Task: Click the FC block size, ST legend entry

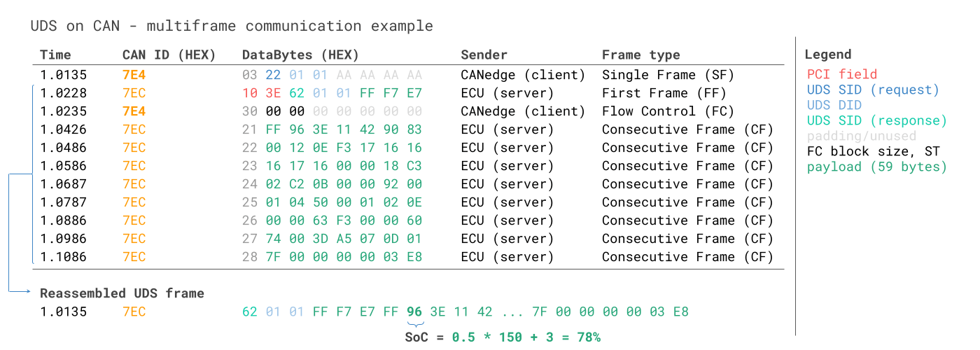Action: point(873,151)
